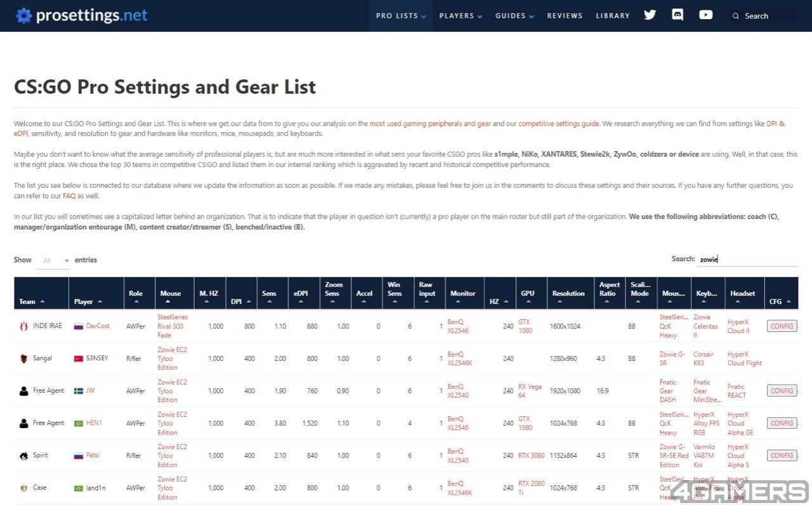Open Patsi player link
This screenshot has width=812, height=505.
click(93, 456)
